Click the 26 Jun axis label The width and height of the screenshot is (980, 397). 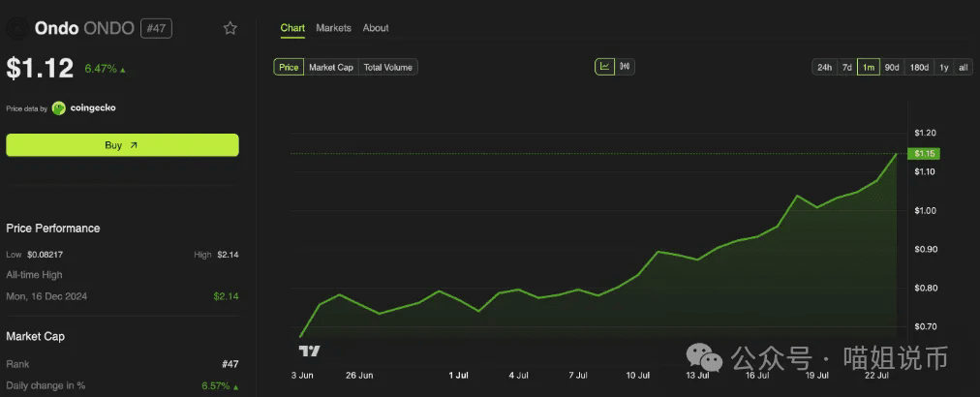point(359,375)
